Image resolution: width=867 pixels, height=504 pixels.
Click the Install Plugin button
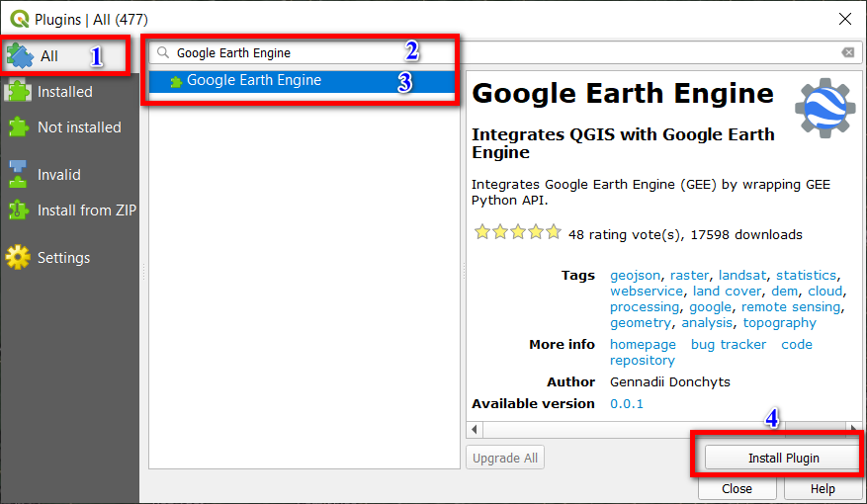[x=783, y=459]
